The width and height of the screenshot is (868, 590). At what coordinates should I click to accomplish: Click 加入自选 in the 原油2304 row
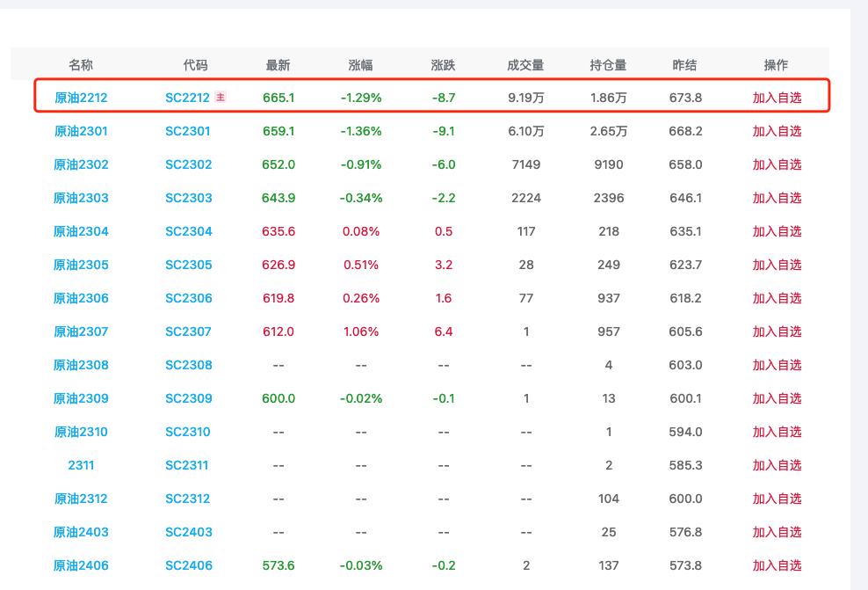[x=777, y=231]
